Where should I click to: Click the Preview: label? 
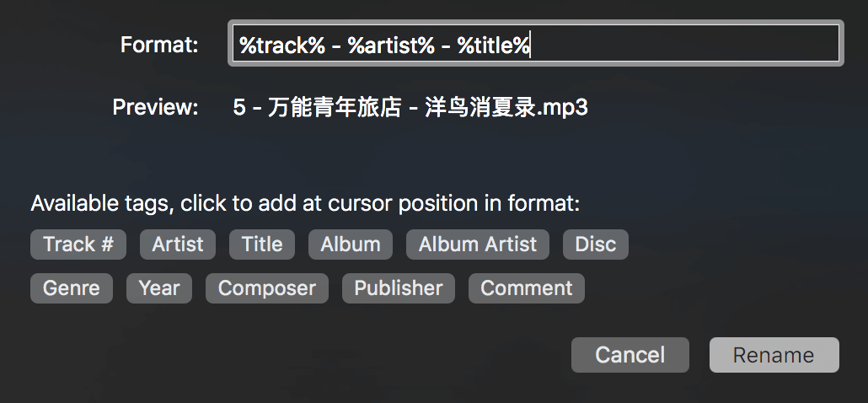click(x=155, y=108)
